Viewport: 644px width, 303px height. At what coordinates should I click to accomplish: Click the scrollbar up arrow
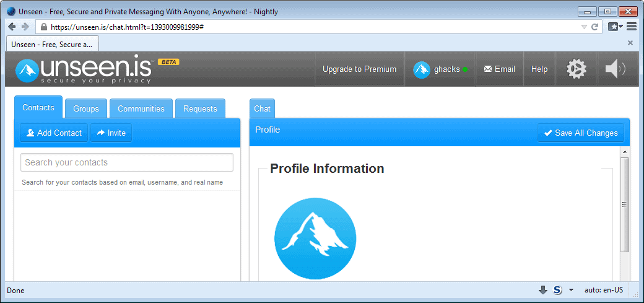(624, 152)
